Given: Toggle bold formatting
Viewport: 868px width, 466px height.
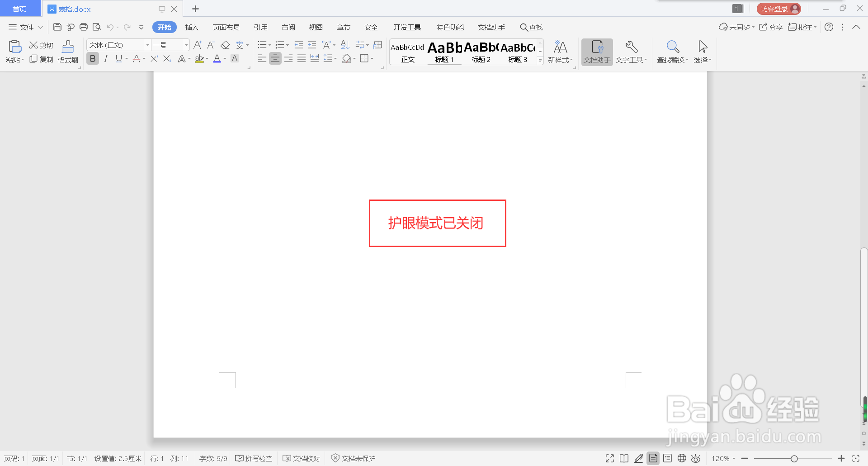Looking at the screenshot, I should click(92, 58).
